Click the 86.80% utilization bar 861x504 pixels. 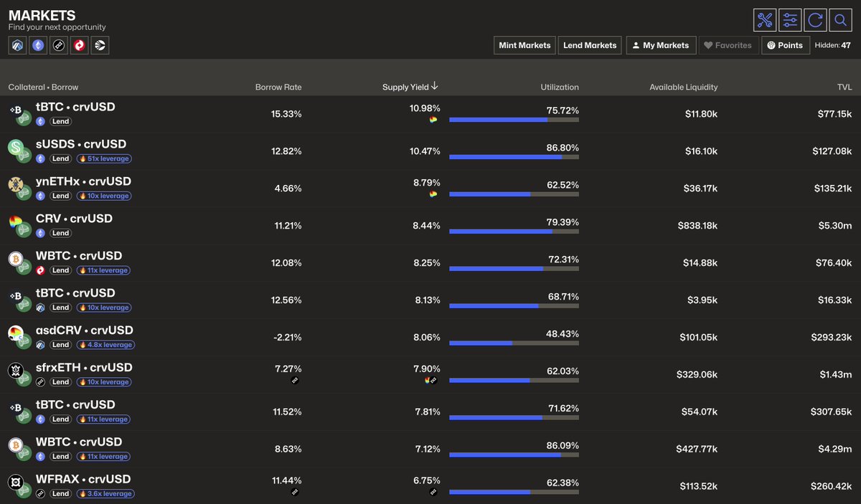pos(514,157)
